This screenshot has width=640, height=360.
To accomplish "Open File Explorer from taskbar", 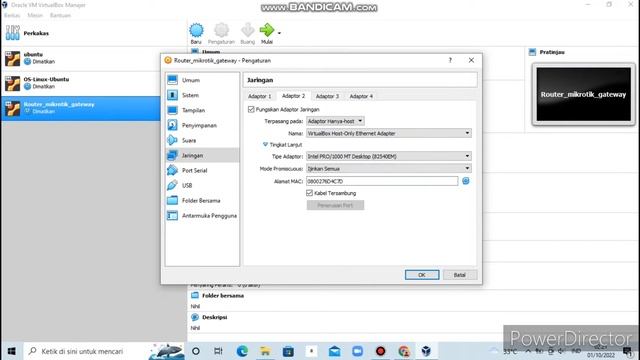I will click(265, 351).
